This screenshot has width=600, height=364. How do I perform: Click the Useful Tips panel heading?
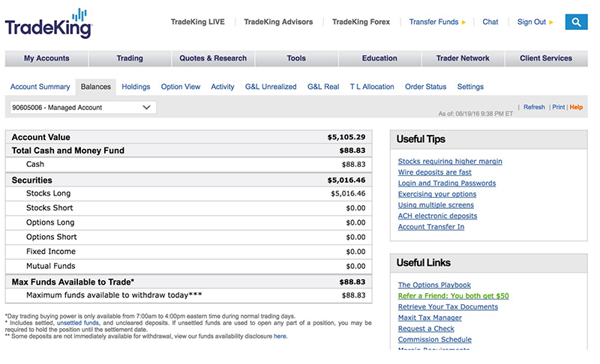click(421, 139)
